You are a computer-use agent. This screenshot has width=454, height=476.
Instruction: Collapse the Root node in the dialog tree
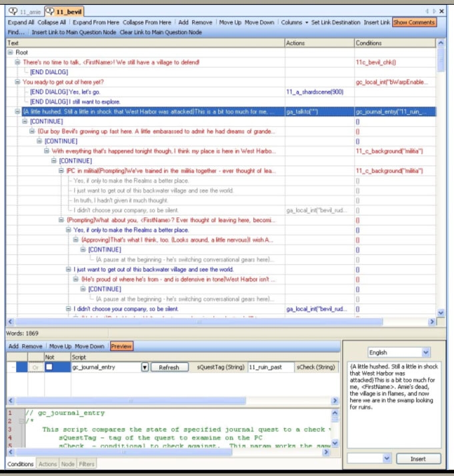[x=11, y=52]
